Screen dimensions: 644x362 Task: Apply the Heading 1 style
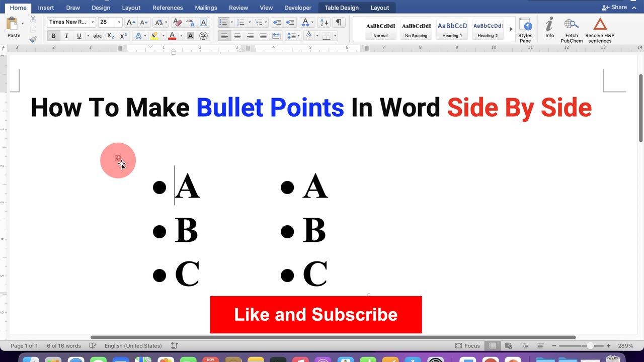click(x=452, y=29)
